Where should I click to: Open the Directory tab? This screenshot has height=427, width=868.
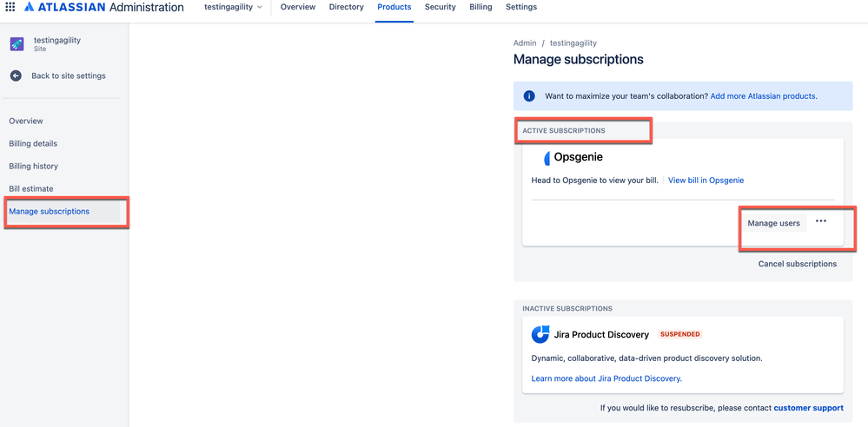coord(347,7)
